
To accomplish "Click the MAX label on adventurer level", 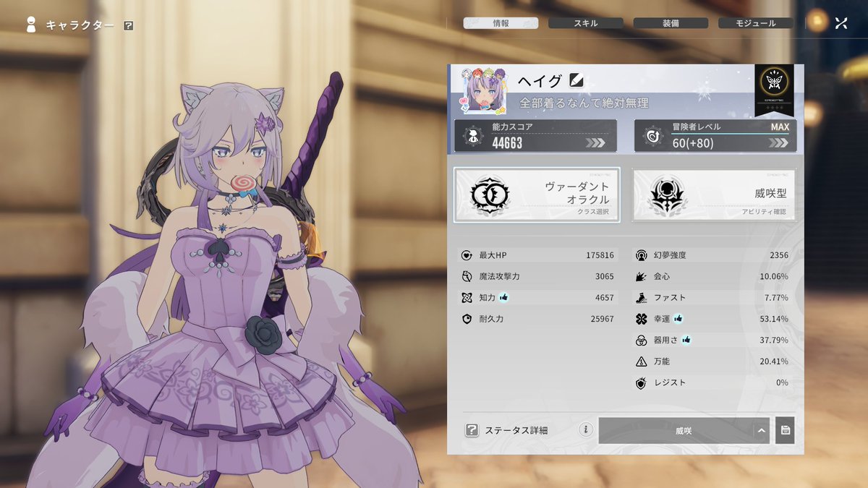I will click(x=780, y=127).
